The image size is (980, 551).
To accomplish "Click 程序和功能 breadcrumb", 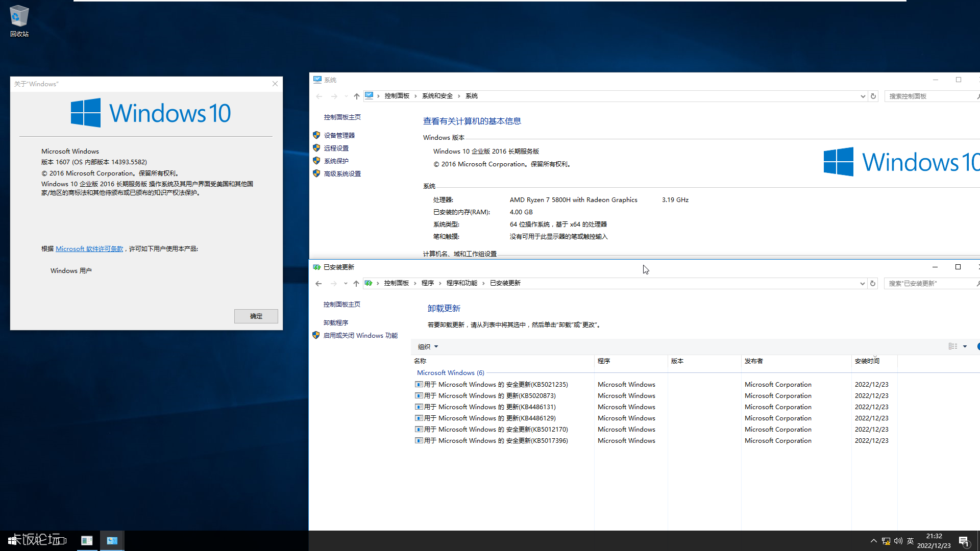I will [x=462, y=283].
